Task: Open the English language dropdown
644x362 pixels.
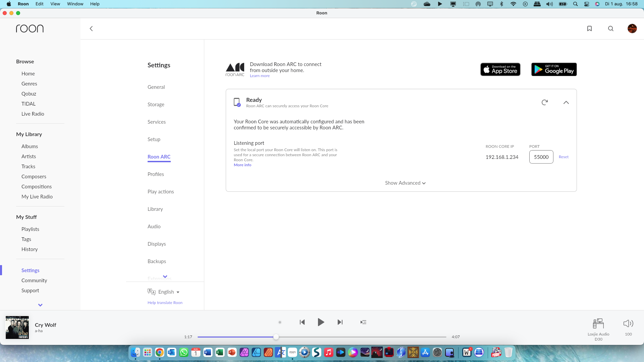Action: 169,292
